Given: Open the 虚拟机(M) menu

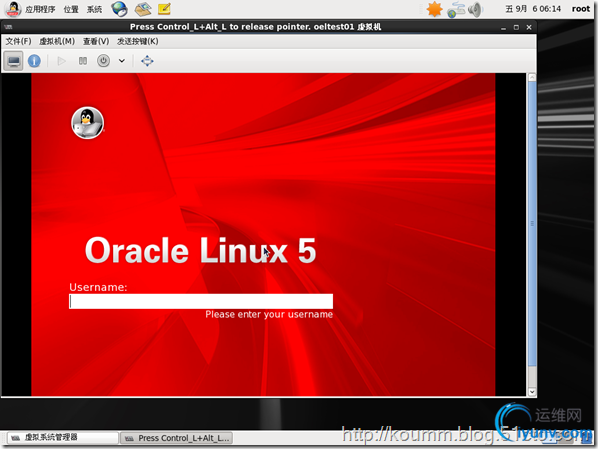Looking at the screenshot, I should click(57, 41).
